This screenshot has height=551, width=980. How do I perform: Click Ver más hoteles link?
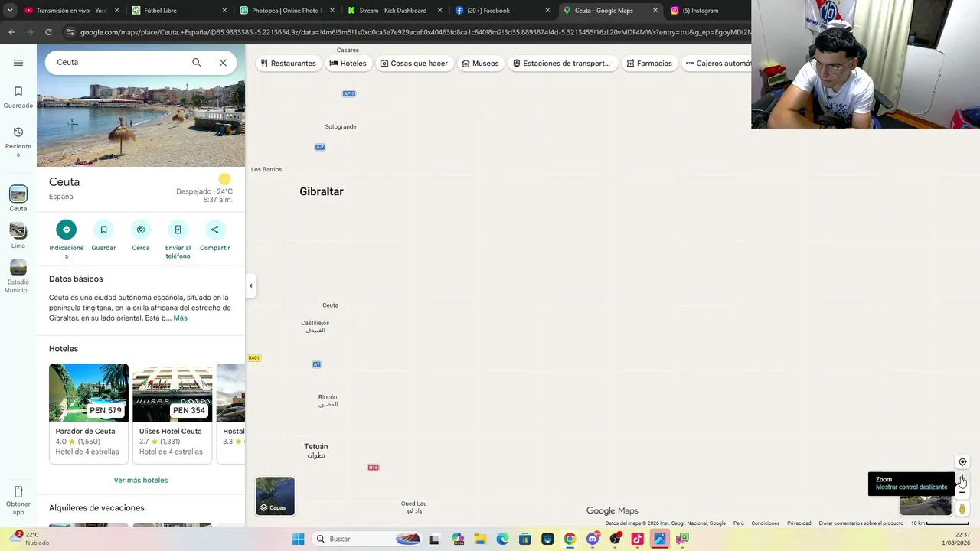tap(141, 481)
